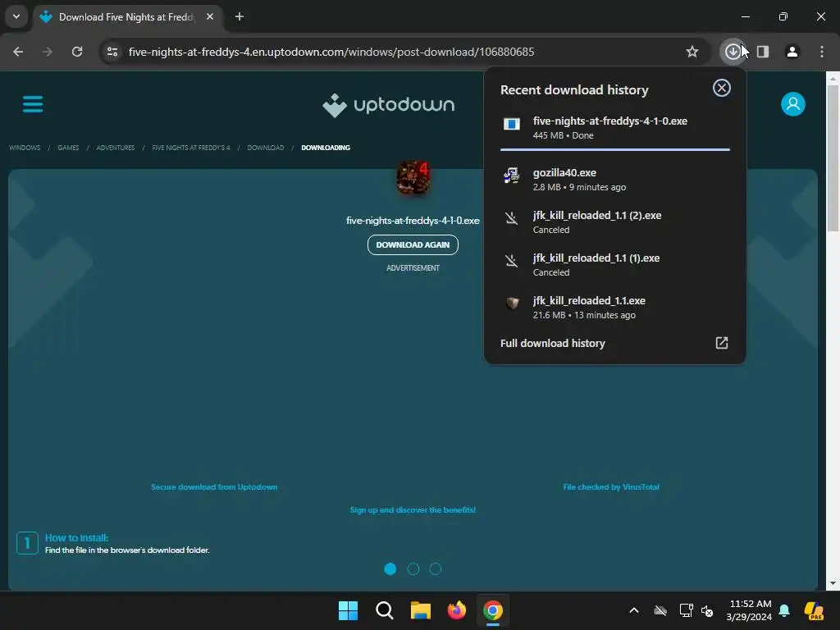Screen dimensions: 840x630
Task: Expand the tab search dropdown arrow
Action: [x=16, y=16]
